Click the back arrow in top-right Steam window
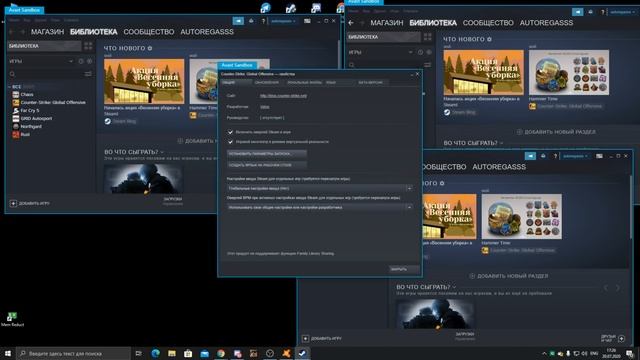This screenshot has height=360, width=640. pyautogui.click(x=351, y=22)
